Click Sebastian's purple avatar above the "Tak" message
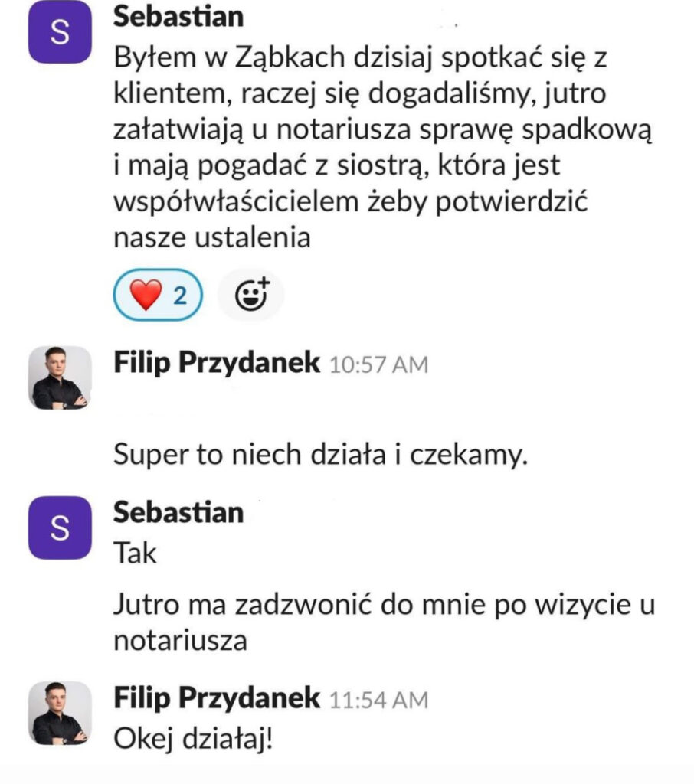The height and width of the screenshot is (784, 694). (60, 526)
